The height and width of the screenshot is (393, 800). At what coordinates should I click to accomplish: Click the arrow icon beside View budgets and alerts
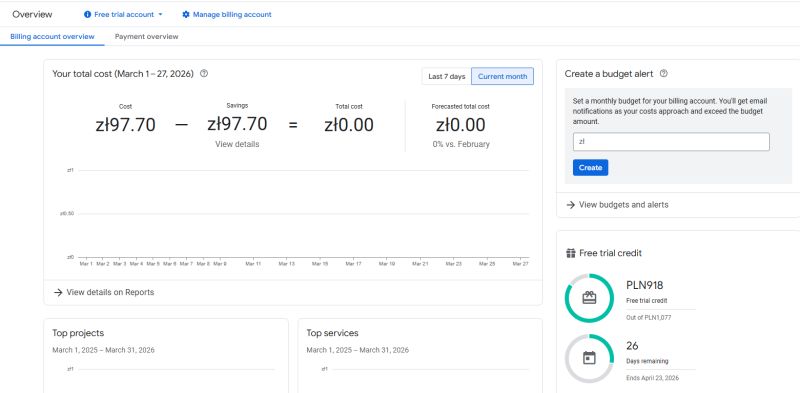pos(570,205)
